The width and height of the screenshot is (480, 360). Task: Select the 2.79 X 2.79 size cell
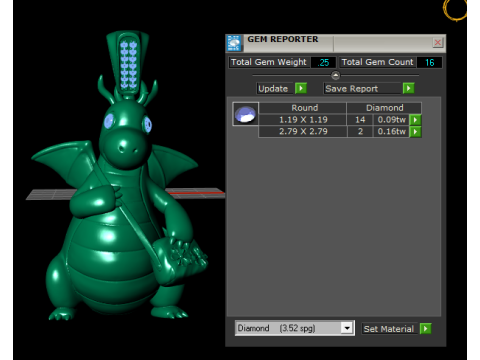tap(303, 132)
